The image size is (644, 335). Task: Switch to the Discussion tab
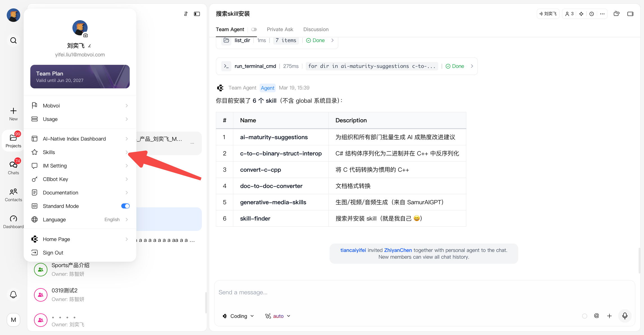[x=316, y=29]
